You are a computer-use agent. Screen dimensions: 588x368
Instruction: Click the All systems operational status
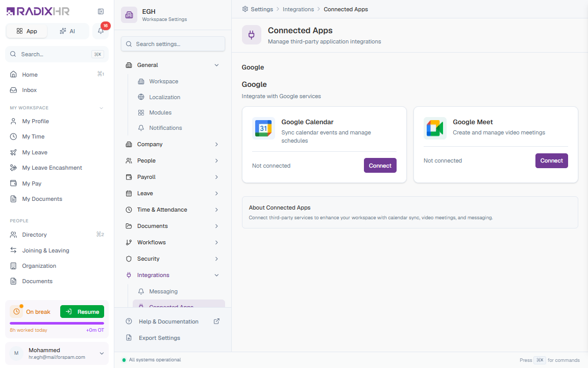[x=152, y=360]
